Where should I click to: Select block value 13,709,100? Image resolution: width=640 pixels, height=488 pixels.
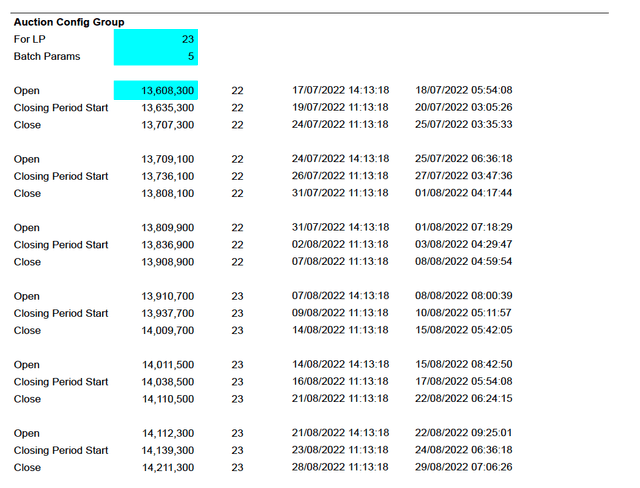click(168, 159)
